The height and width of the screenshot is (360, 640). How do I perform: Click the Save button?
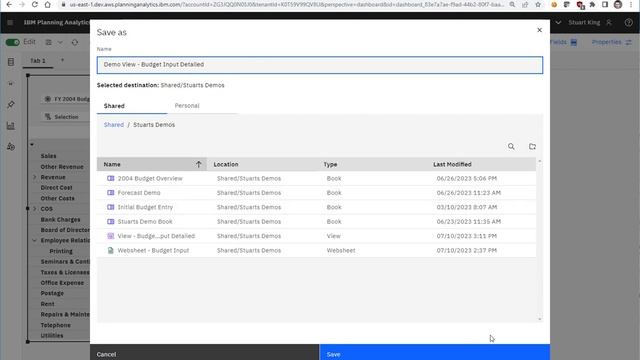(x=435, y=352)
